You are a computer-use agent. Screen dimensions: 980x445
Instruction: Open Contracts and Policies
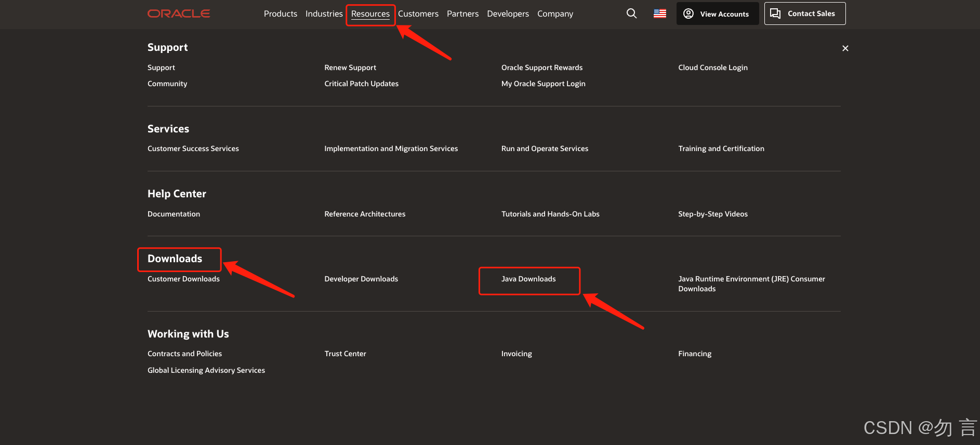184,354
